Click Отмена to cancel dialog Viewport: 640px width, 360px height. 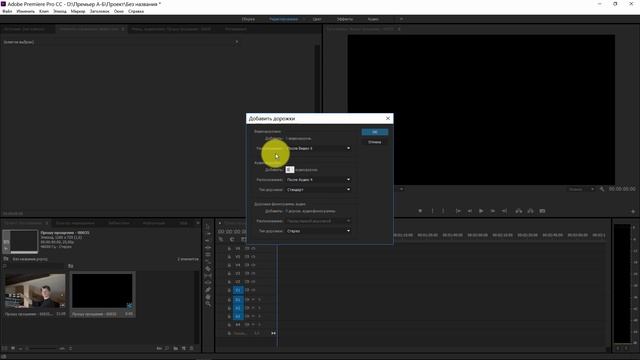[375, 142]
